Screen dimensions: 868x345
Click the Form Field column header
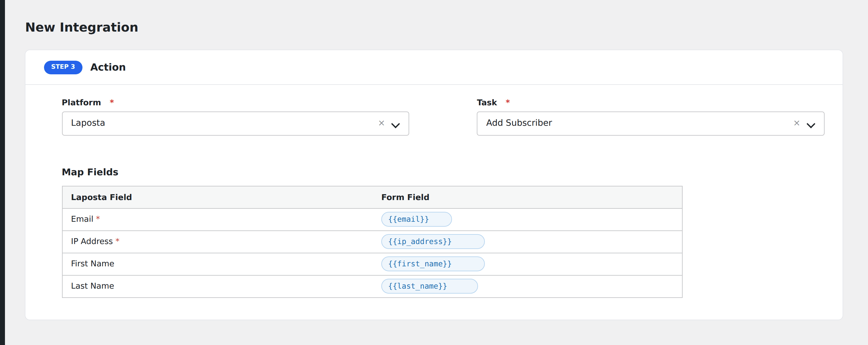(x=405, y=197)
